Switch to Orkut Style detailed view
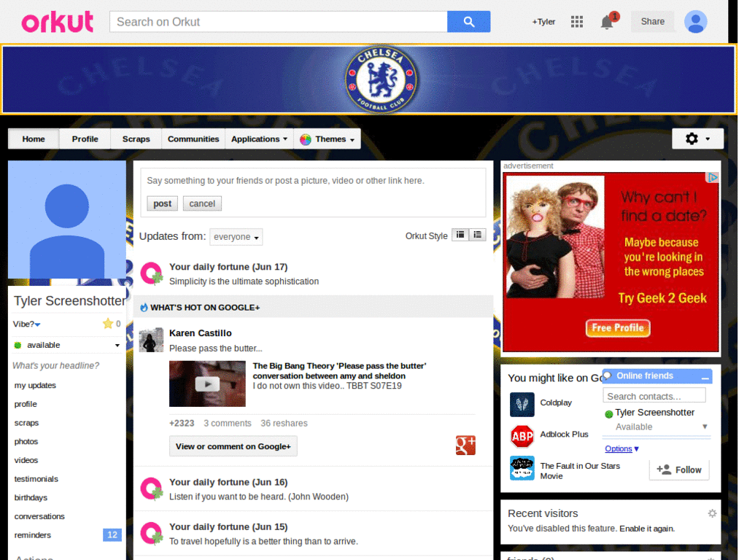This screenshot has height=560, width=747. pyautogui.click(x=460, y=235)
